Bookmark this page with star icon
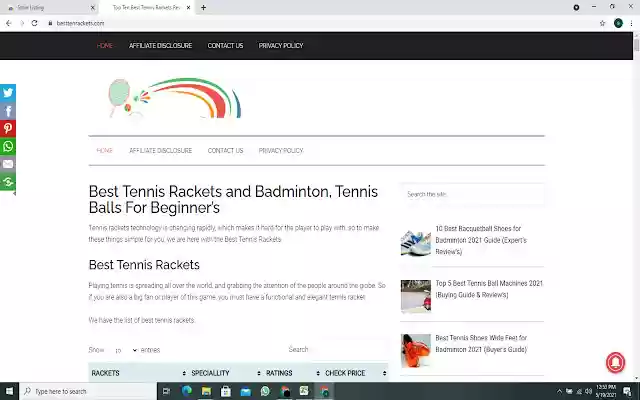640x400 pixels. (602, 23)
